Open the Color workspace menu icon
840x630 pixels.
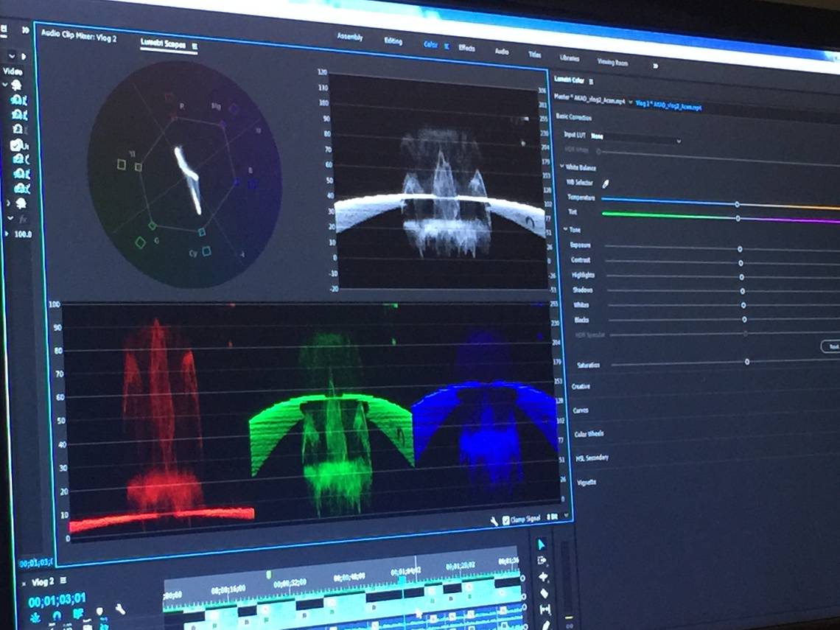[447, 46]
